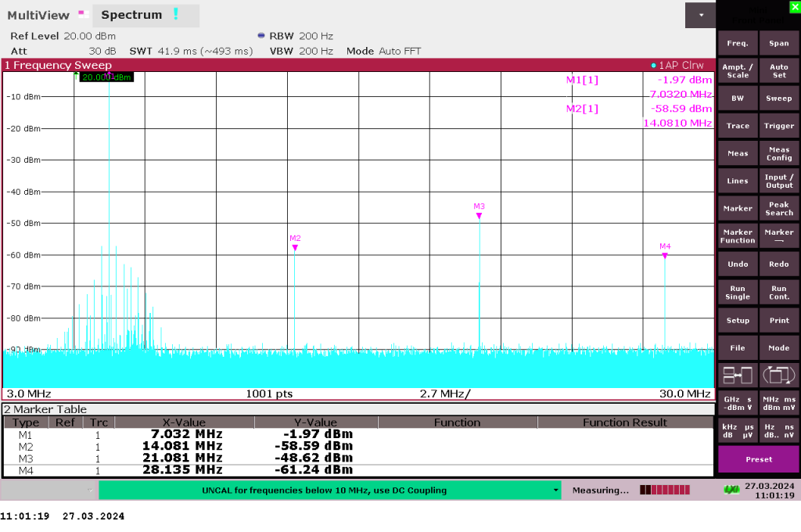Expand the dark dropdown arrow beside the tabs
The width and height of the screenshot is (801, 532).
(700, 16)
